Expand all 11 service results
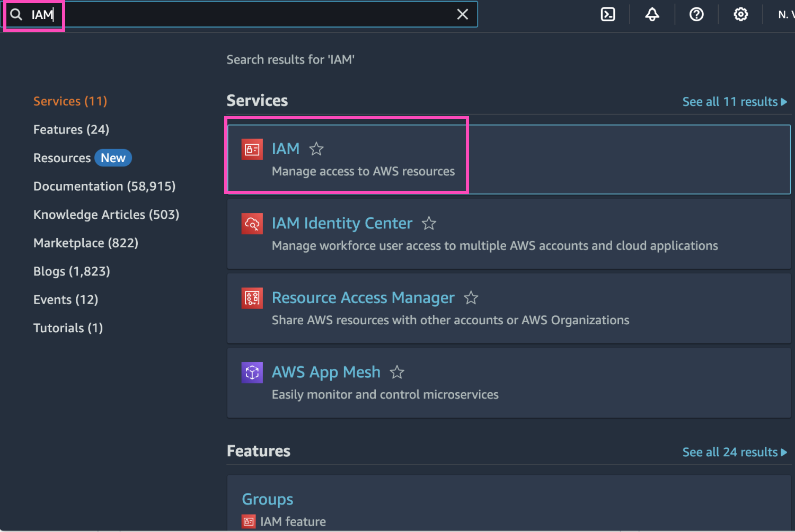Viewport: 795px width, 532px height. click(x=734, y=101)
